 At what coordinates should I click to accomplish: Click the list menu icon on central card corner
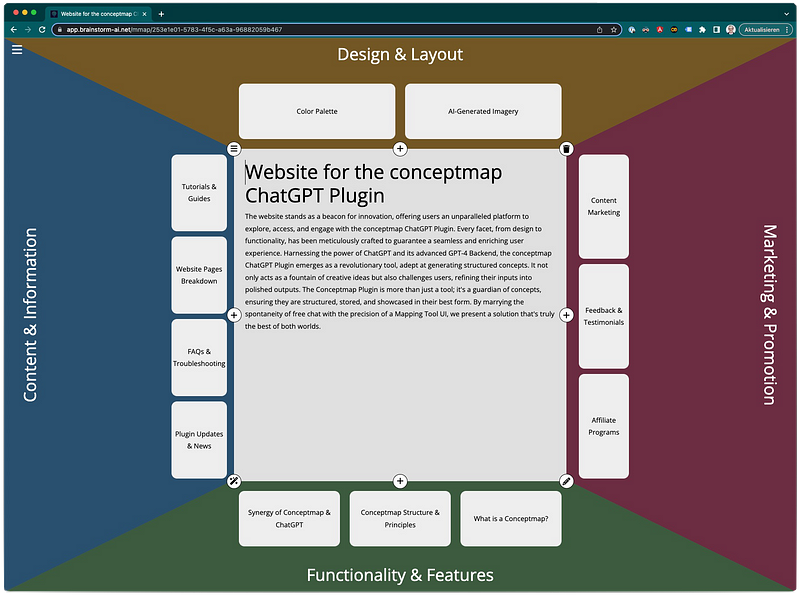[234, 148]
